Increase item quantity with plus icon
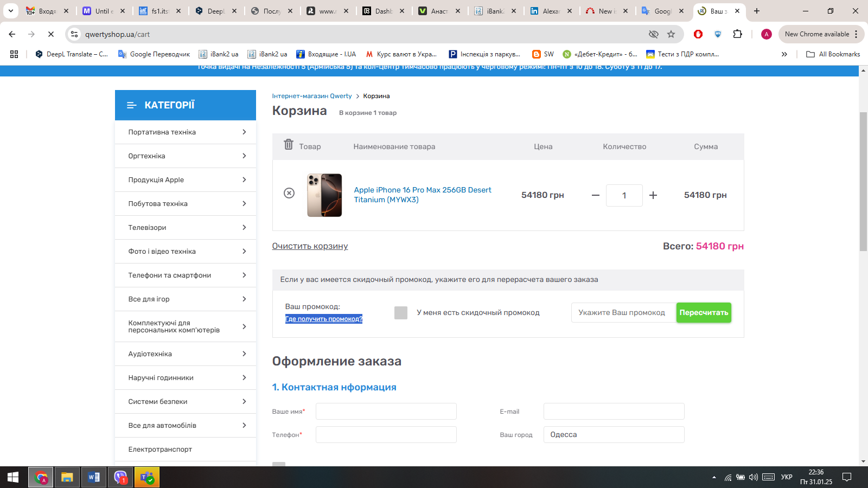Viewport: 868px width, 488px height. 653,195
